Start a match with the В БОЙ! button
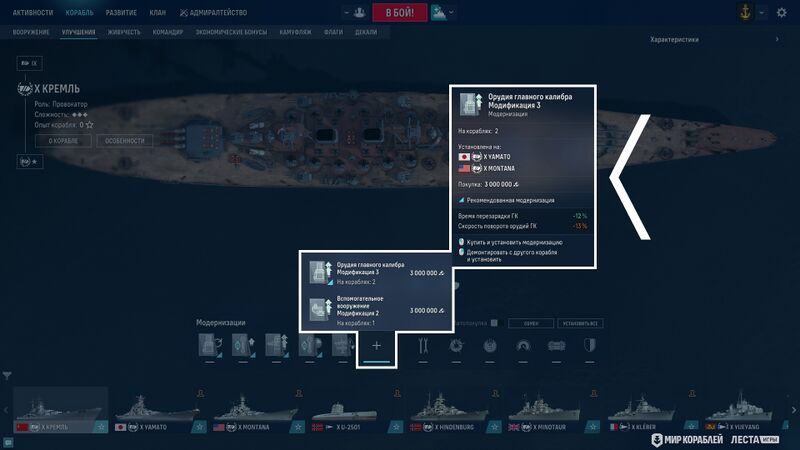The image size is (800, 450). 399,12
